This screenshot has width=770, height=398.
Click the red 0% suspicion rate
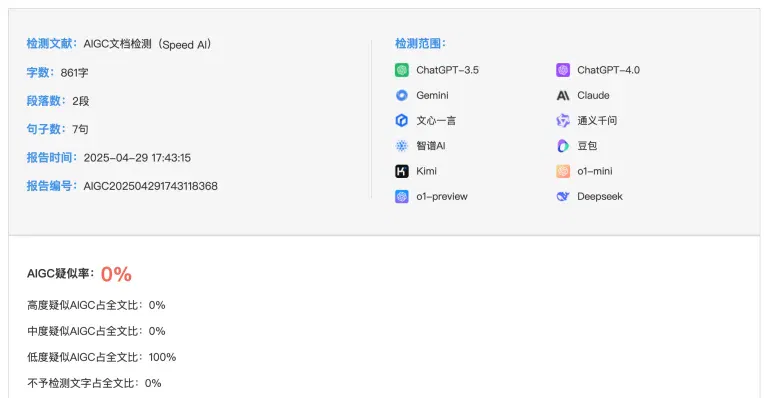coord(116,274)
